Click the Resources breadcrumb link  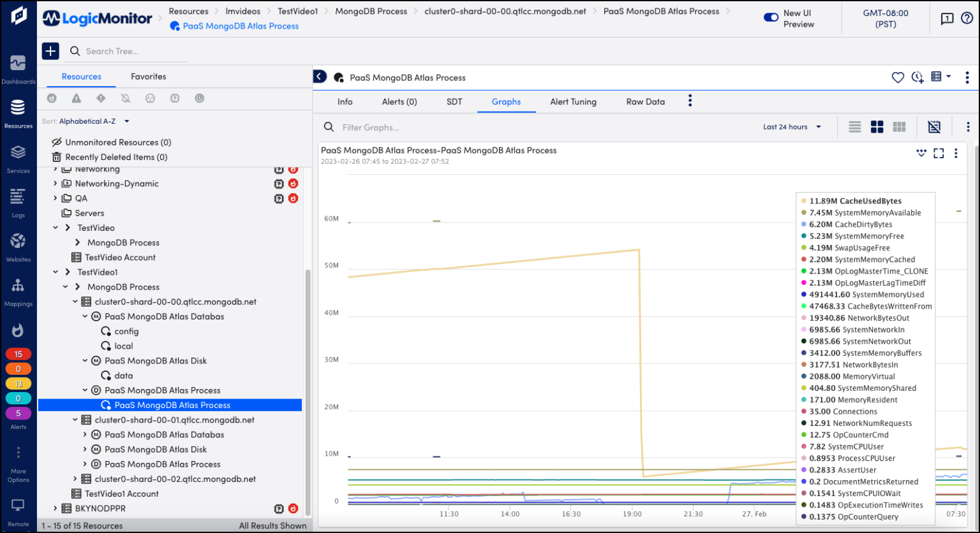[x=189, y=11]
